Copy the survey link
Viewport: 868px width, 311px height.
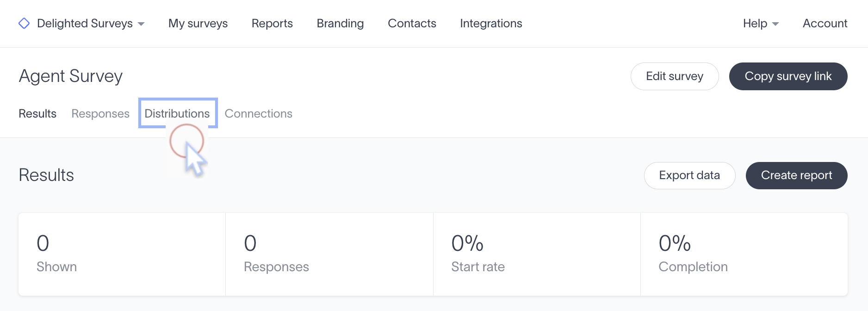pyautogui.click(x=788, y=76)
